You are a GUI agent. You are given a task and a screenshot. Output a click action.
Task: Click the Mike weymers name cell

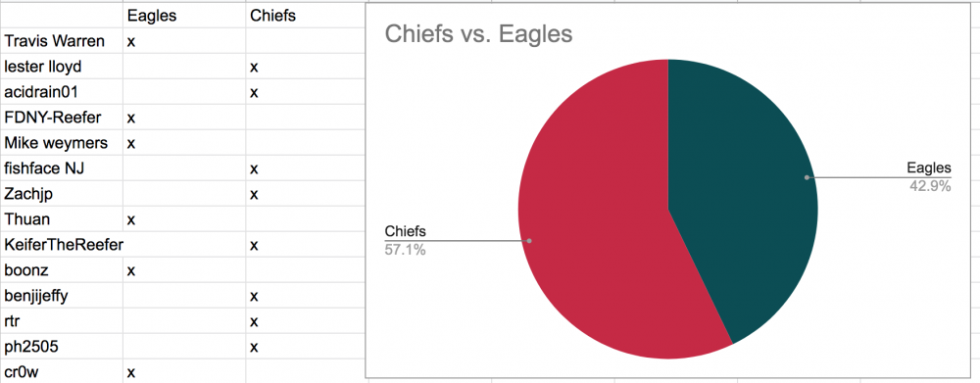pyautogui.click(x=62, y=143)
